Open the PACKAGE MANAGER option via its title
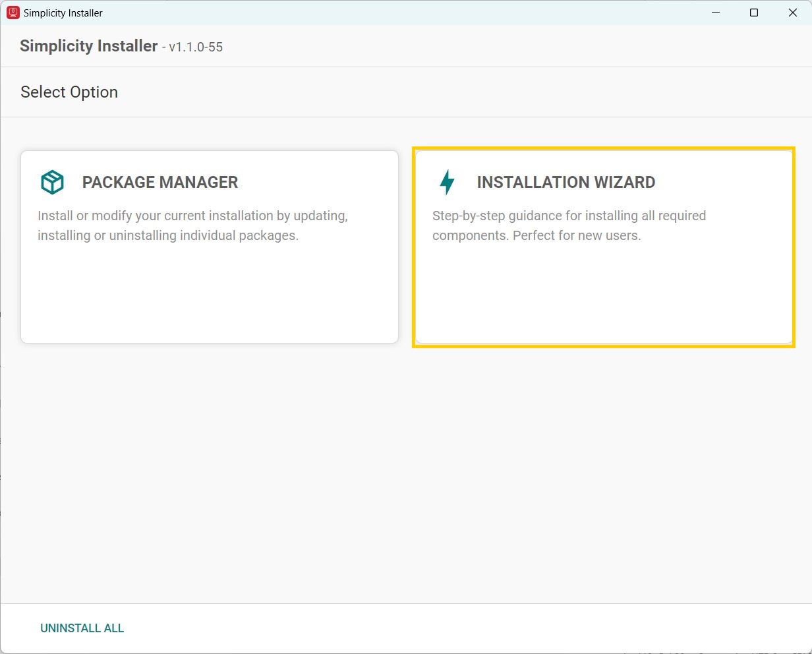Viewport: 812px width, 654px height. 159,182
